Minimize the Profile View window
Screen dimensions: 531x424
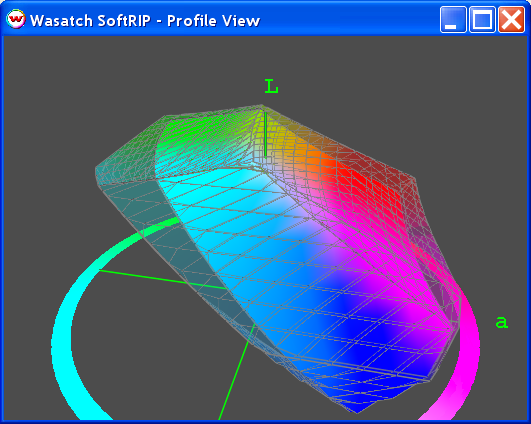click(453, 20)
